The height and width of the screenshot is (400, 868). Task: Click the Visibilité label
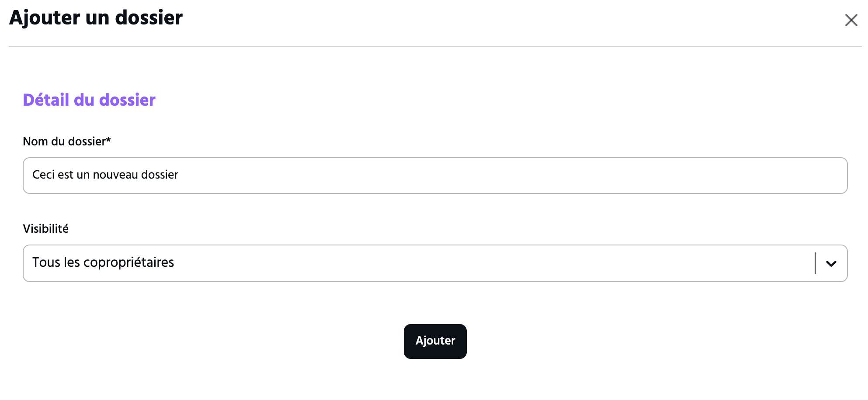46,229
